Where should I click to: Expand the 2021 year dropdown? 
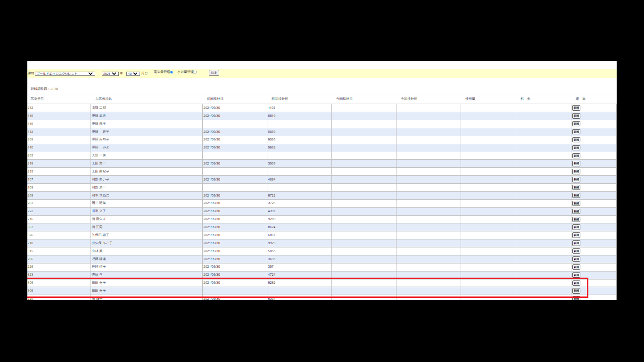[x=110, y=74]
